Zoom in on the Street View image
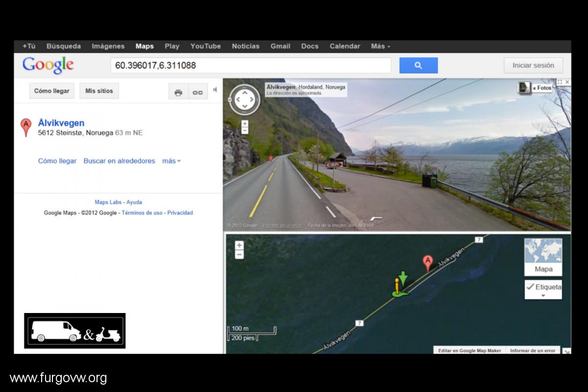588x392 pixels. pos(245,124)
